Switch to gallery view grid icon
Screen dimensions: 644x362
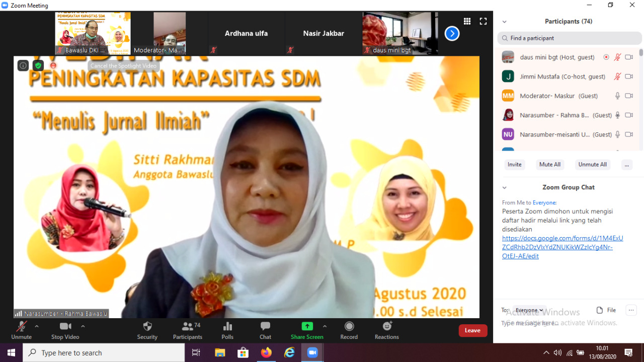467,21
